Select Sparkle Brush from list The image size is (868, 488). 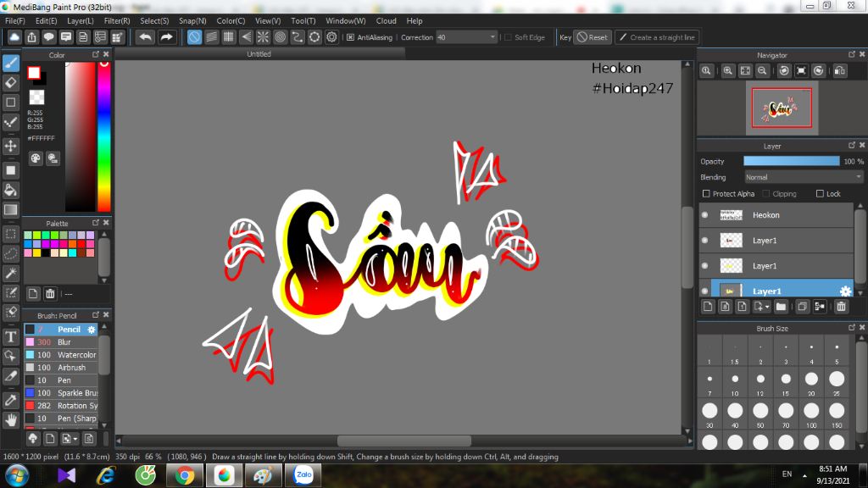pos(61,393)
